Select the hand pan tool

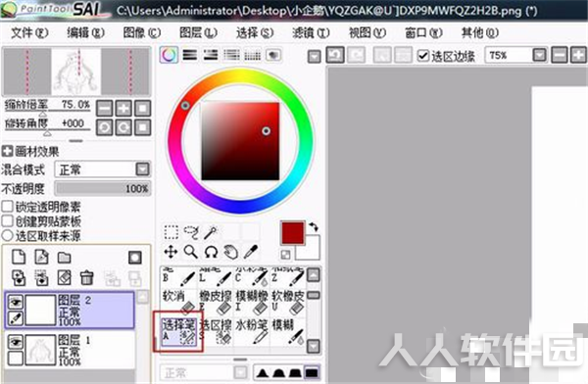[231, 252]
